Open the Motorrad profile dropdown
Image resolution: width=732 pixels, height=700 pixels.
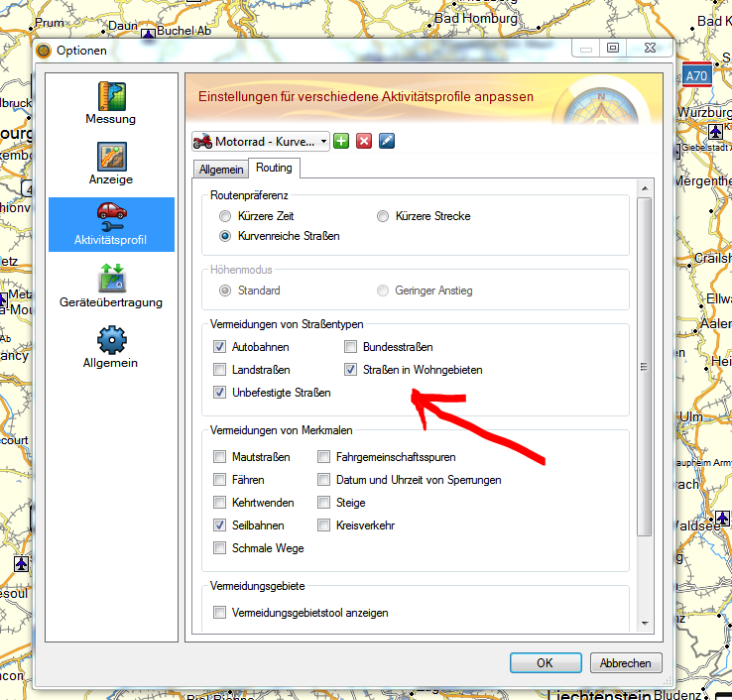261,142
